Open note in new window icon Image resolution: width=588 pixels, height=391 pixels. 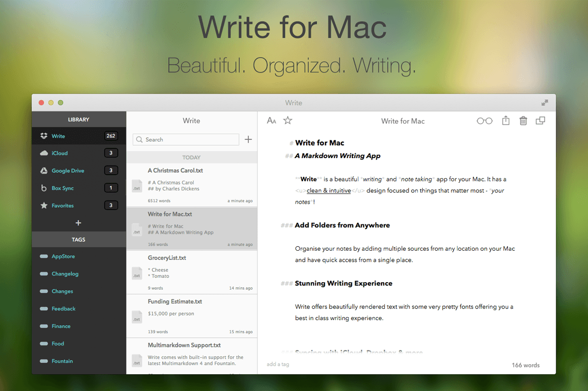(540, 121)
